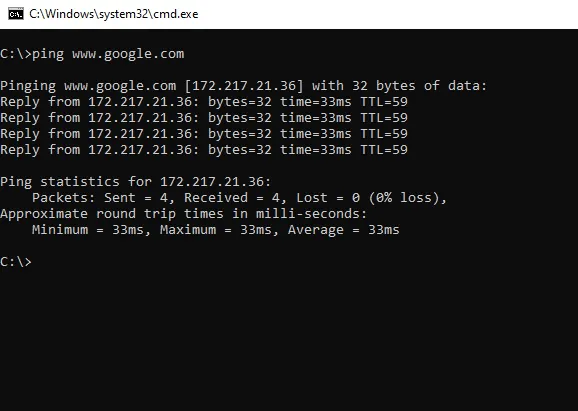Click the bracketed IP address [172.217.21.36]
Screen dimensions: 578x411
(244, 86)
